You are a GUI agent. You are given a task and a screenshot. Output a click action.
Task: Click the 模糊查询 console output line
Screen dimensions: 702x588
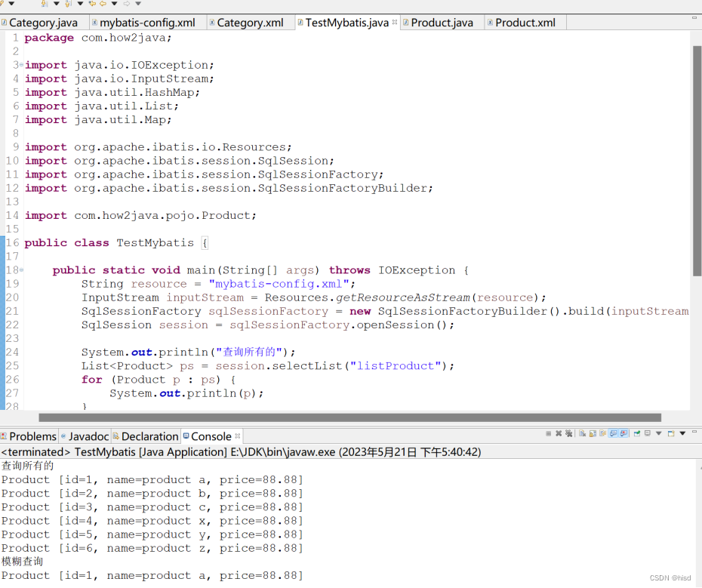(23, 562)
